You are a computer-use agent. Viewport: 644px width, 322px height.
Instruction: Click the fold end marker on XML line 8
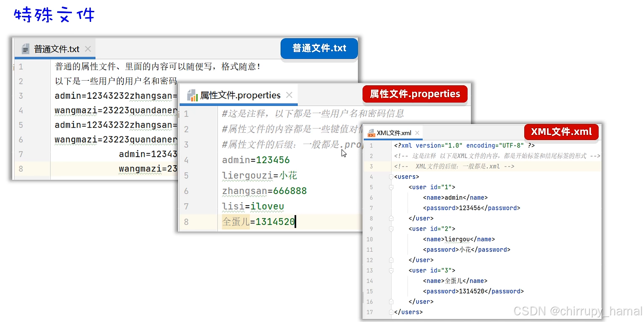pos(391,219)
